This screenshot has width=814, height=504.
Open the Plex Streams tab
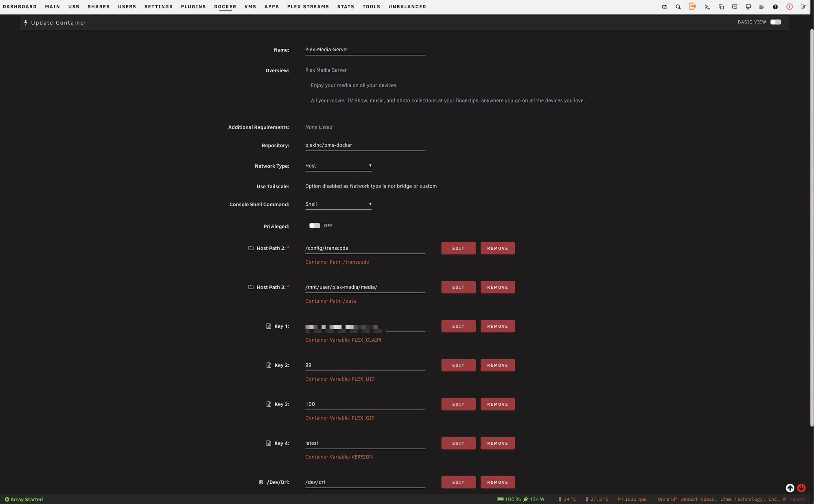308,7
